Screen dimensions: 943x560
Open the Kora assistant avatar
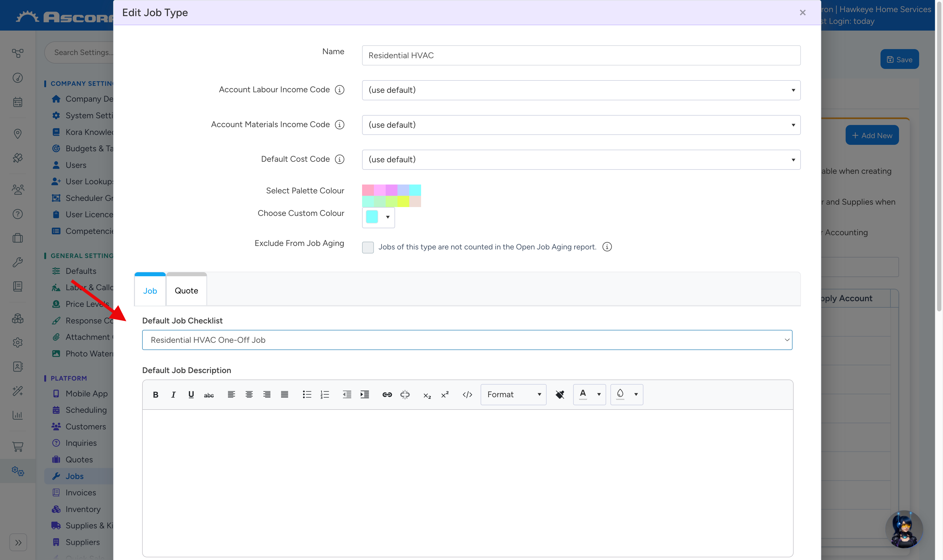tap(904, 529)
